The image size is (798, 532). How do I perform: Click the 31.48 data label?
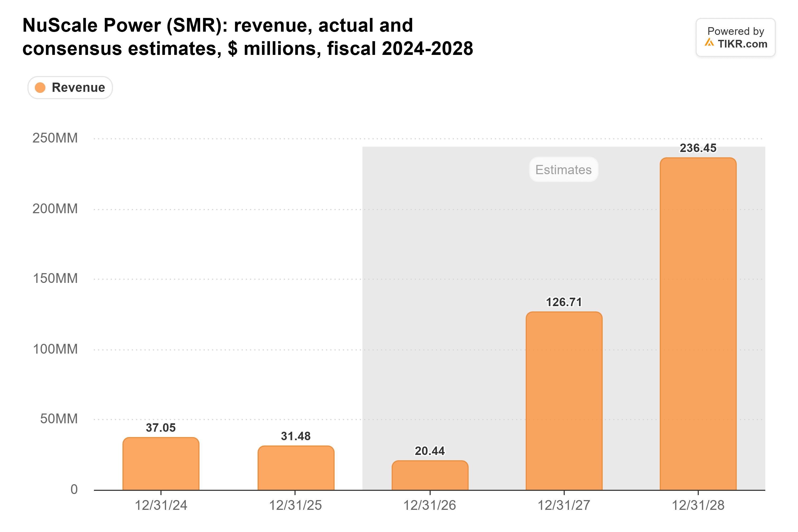[296, 436]
